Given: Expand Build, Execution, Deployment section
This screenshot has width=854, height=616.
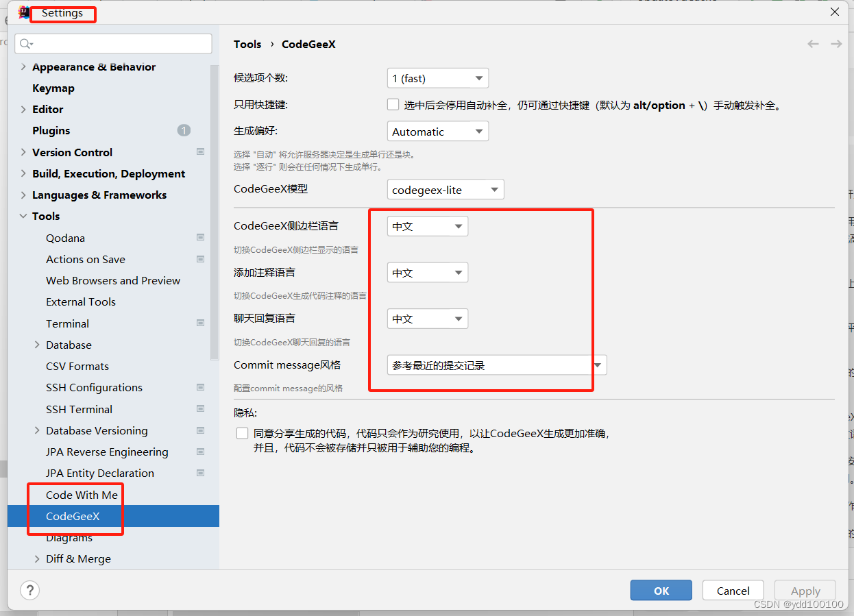Looking at the screenshot, I should pos(24,173).
